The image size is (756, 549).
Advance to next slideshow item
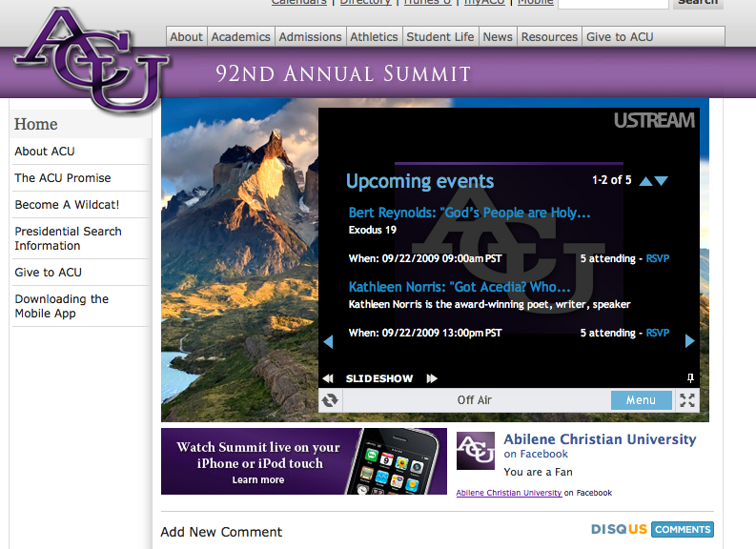pyautogui.click(x=432, y=378)
